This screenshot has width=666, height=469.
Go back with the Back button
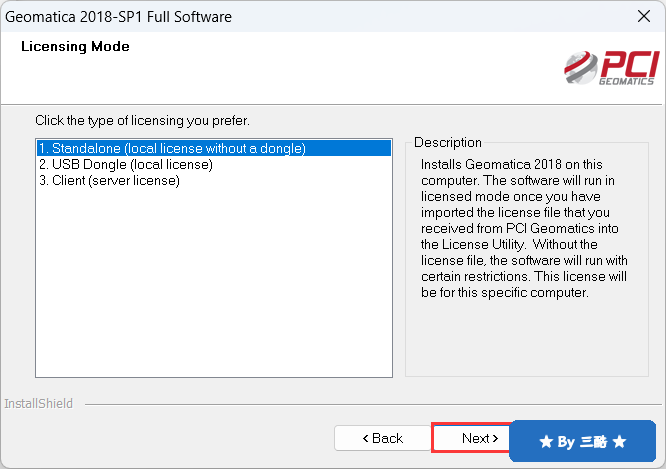382,438
